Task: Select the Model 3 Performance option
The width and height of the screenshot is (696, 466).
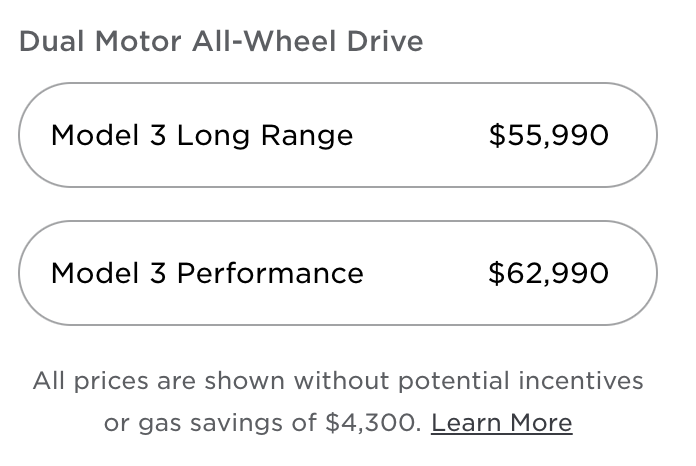Action: pos(337,273)
